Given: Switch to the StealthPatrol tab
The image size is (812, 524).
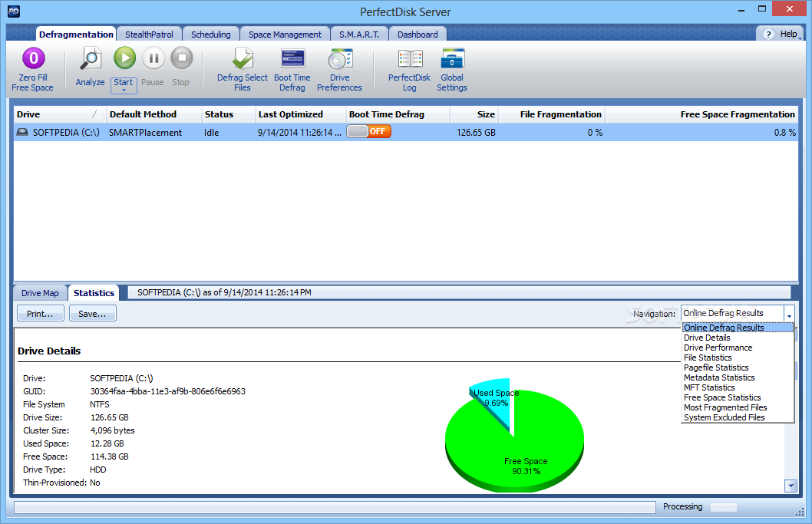Looking at the screenshot, I should pos(149,35).
